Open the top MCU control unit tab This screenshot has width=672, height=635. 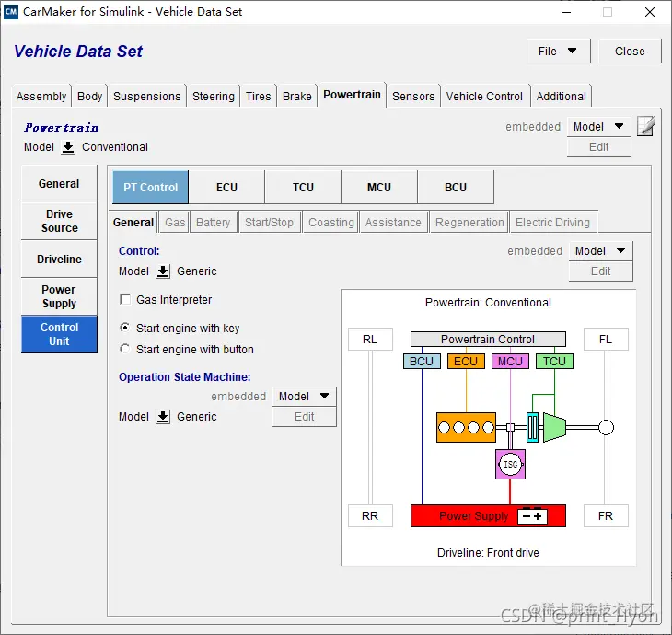pyautogui.click(x=379, y=187)
